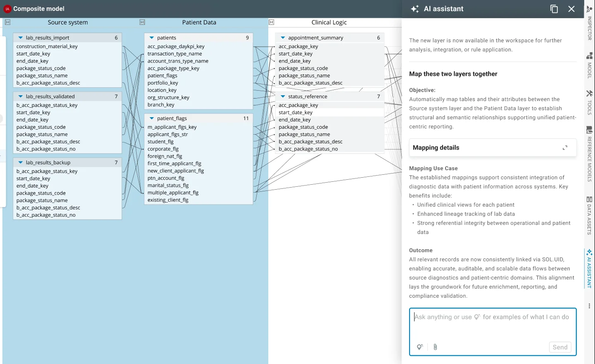The width and height of the screenshot is (595, 364).
Task: Click the AI assistant sparkle icon
Action: (415, 9)
